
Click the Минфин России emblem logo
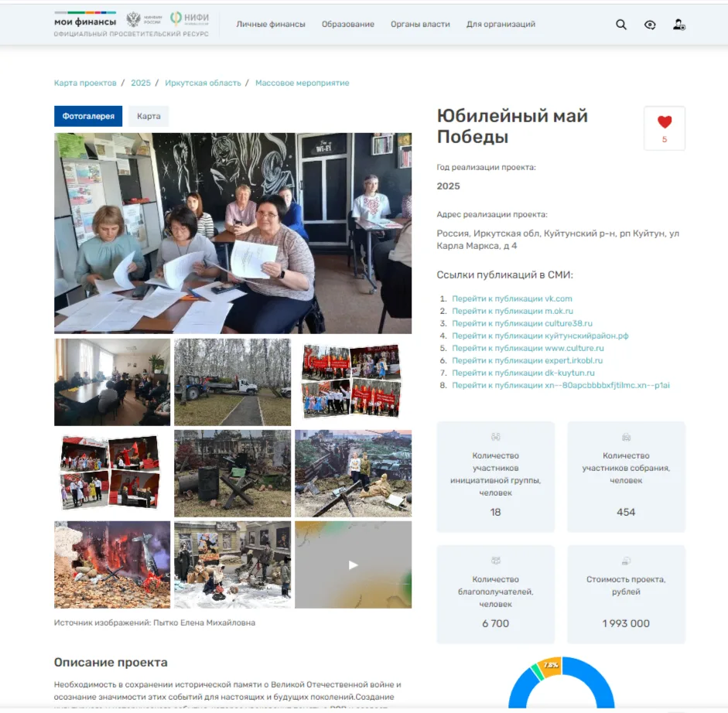[144, 19]
